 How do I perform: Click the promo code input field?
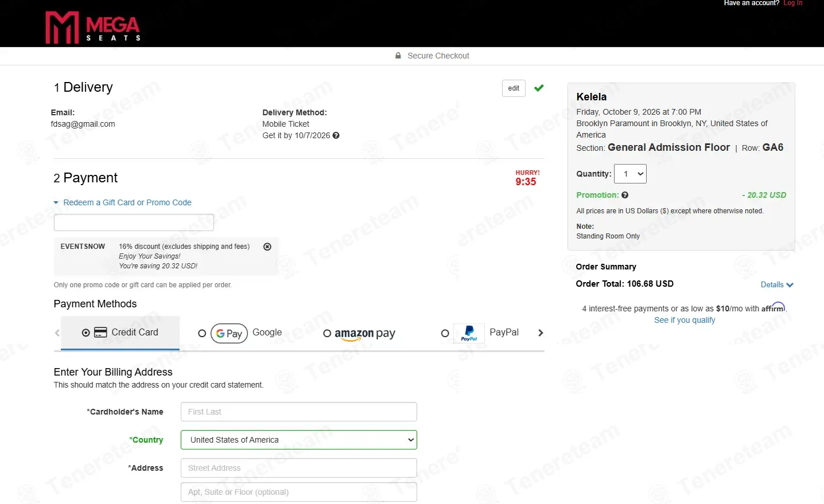pyautogui.click(x=134, y=222)
